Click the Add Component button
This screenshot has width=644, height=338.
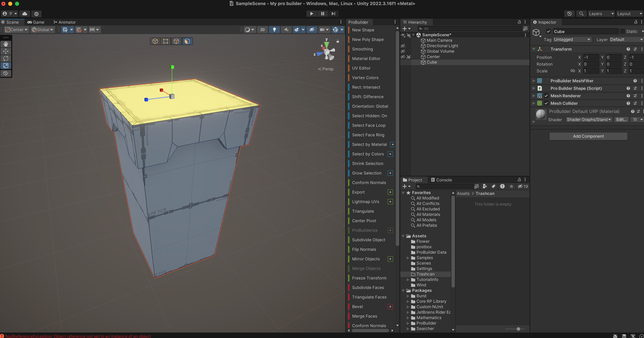tap(588, 136)
